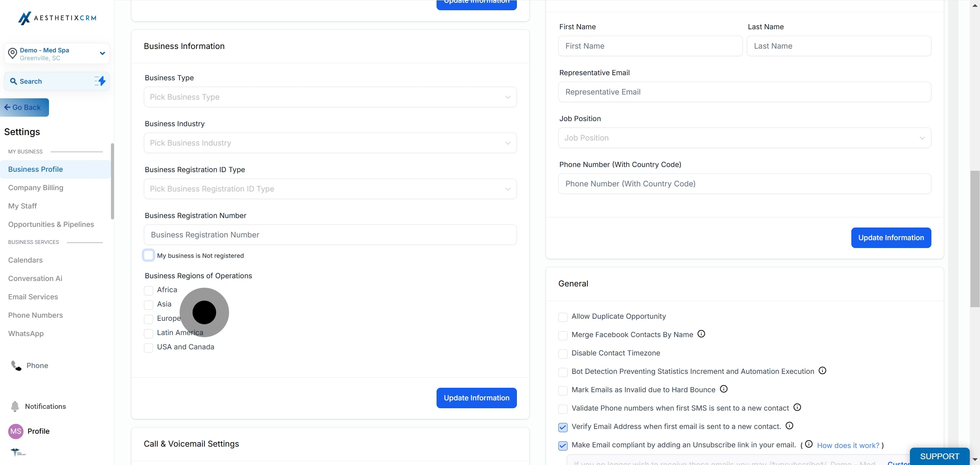Viewport: 980px width, 465px height.
Task: Focus the Business Registration Number field
Action: point(330,235)
